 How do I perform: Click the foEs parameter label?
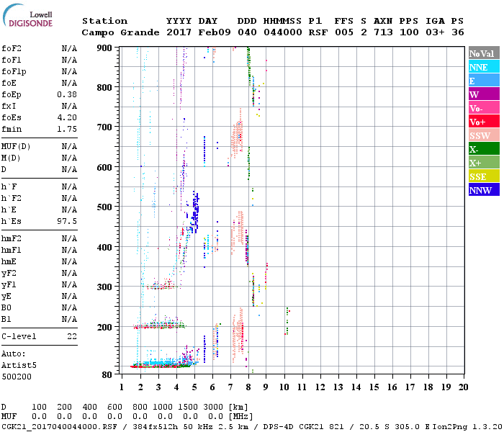pos(11,117)
